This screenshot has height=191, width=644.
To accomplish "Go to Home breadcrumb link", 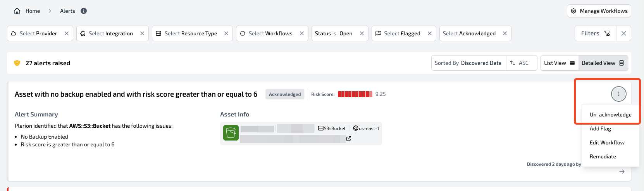I will [33, 11].
